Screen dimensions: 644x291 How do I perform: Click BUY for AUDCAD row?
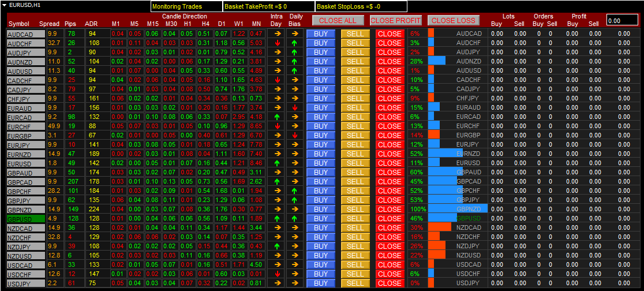[x=321, y=33]
